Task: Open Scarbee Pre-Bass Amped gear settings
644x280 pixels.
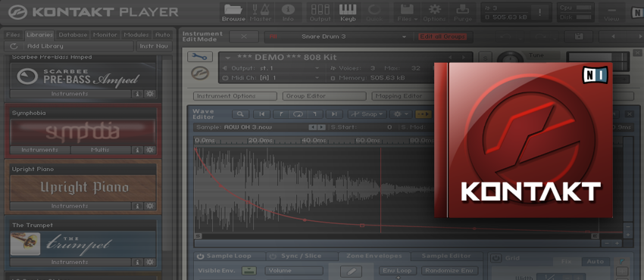Action: click(150, 94)
